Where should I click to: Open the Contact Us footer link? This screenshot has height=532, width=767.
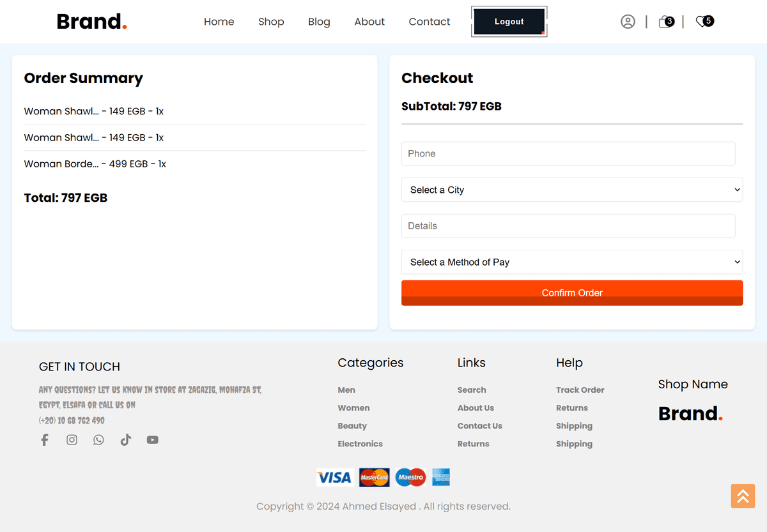click(x=479, y=425)
